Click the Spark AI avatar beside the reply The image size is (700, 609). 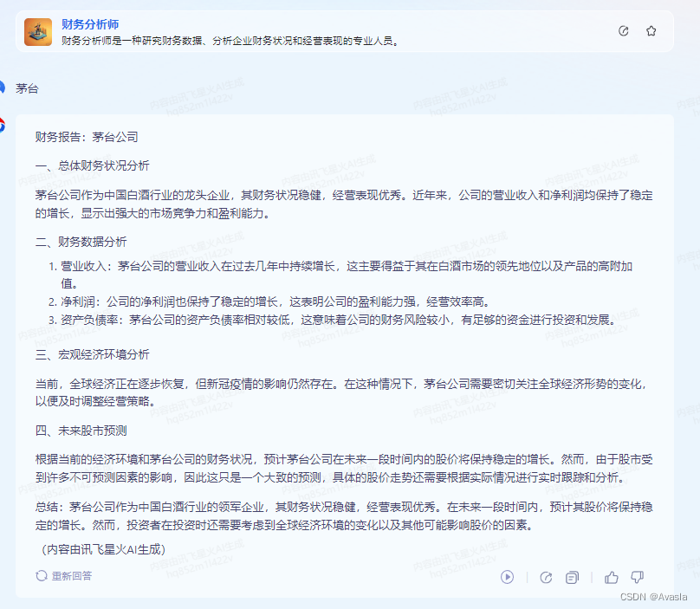click(x=2, y=126)
